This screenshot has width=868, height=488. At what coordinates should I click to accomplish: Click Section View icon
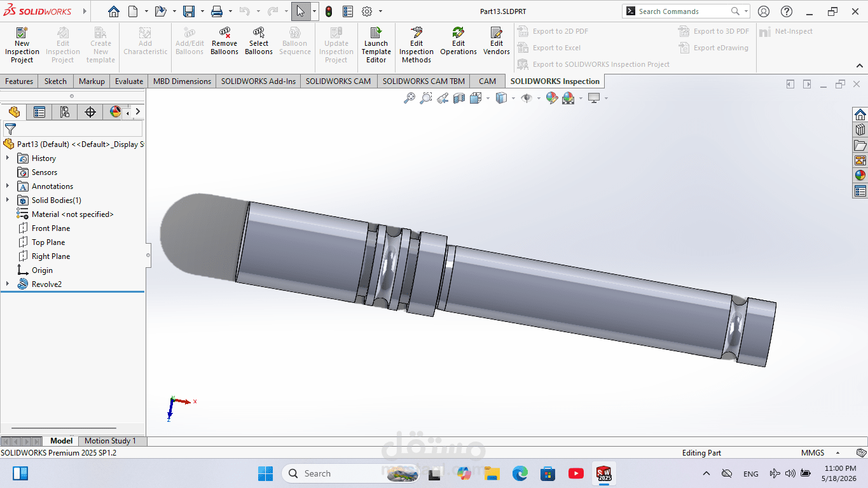(459, 98)
